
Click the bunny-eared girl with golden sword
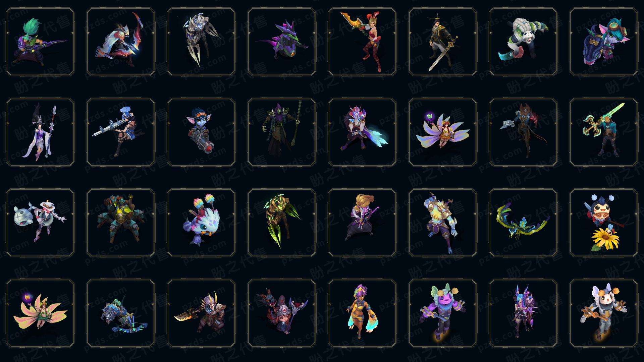click(362, 42)
